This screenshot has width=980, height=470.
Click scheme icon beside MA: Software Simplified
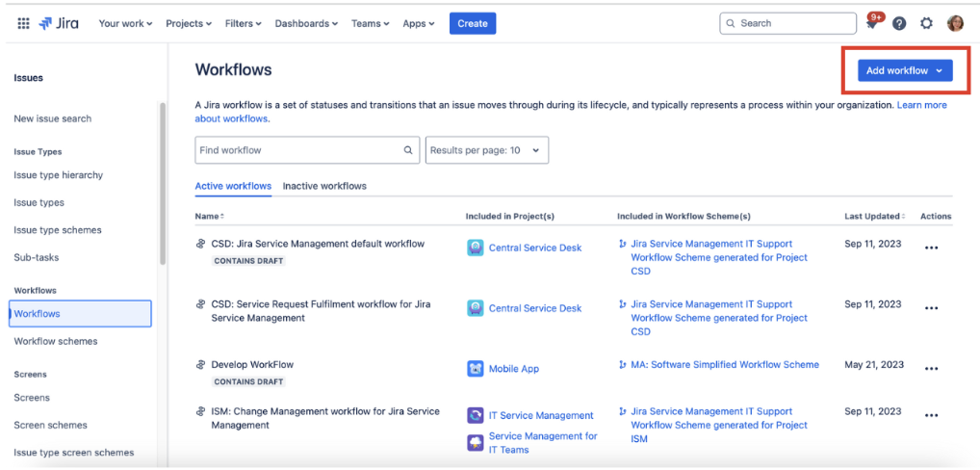622,364
